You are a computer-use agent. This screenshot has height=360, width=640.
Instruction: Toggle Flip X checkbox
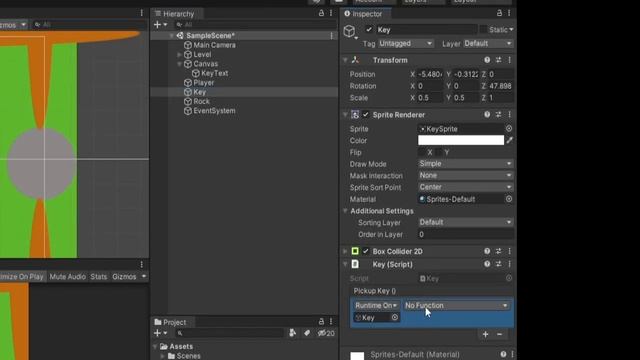click(x=422, y=152)
